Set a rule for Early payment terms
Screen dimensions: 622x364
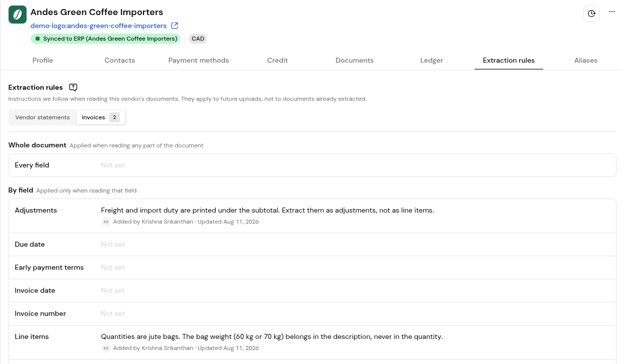click(x=312, y=267)
